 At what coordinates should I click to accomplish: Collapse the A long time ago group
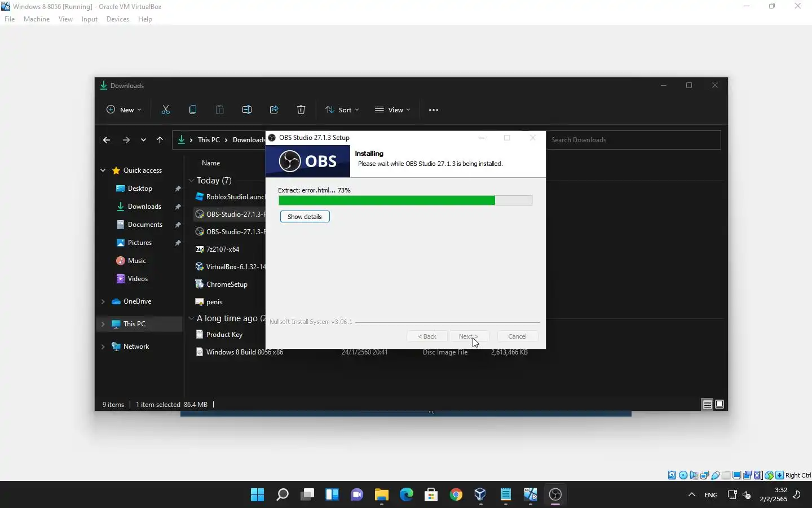click(x=191, y=318)
